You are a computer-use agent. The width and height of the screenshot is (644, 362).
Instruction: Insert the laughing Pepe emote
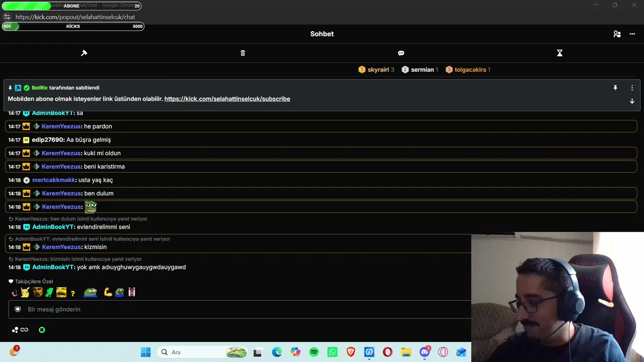click(120, 293)
